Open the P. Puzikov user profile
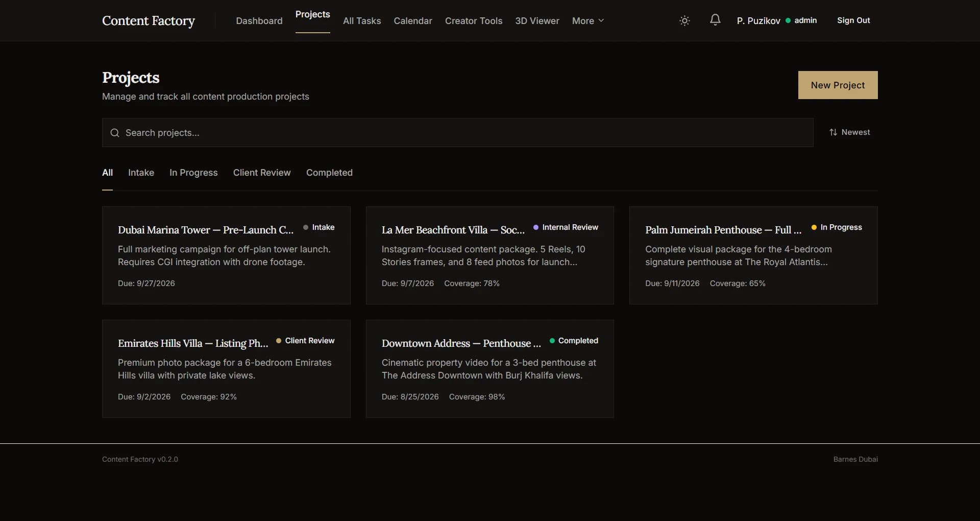980x521 pixels. [x=758, y=21]
